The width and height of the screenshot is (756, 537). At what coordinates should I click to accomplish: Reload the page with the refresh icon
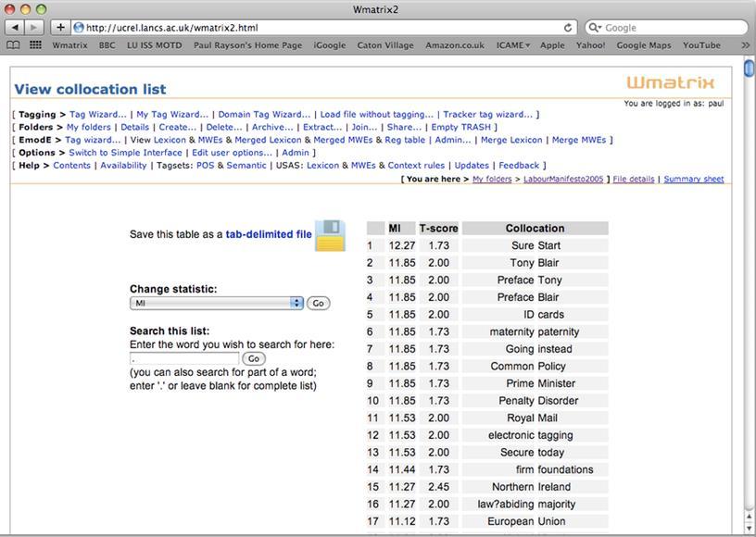(568, 28)
